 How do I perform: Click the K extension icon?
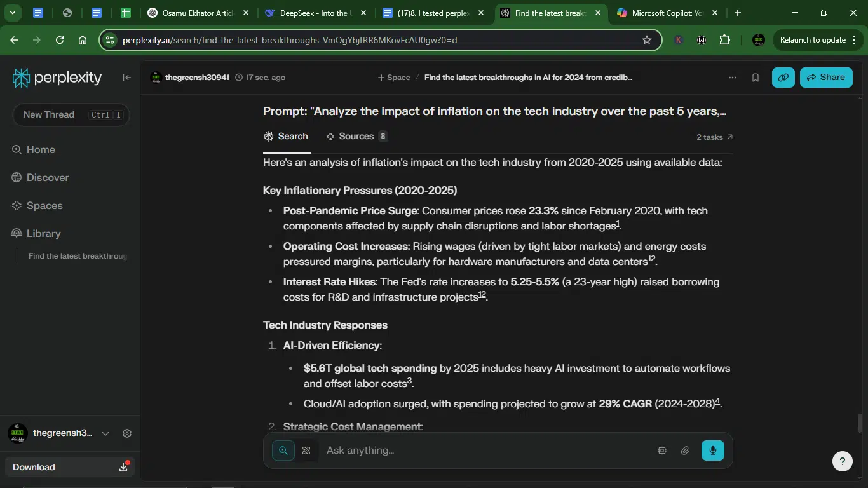click(679, 40)
